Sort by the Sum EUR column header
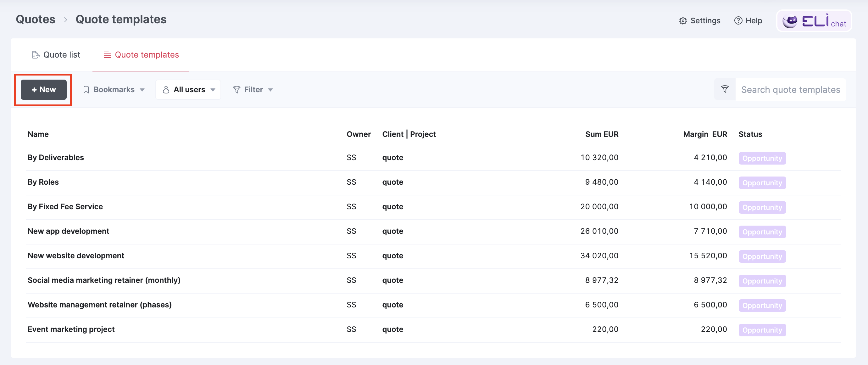The width and height of the screenshot is (868, 365). click(601, 134)
